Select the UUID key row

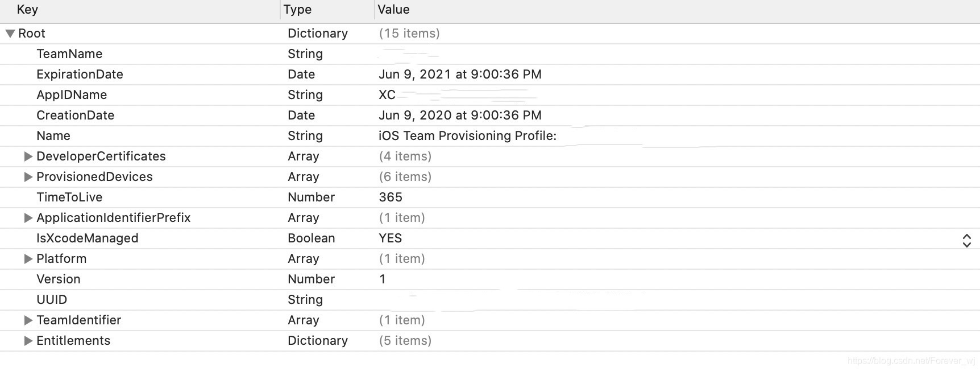tap(52, 300)
